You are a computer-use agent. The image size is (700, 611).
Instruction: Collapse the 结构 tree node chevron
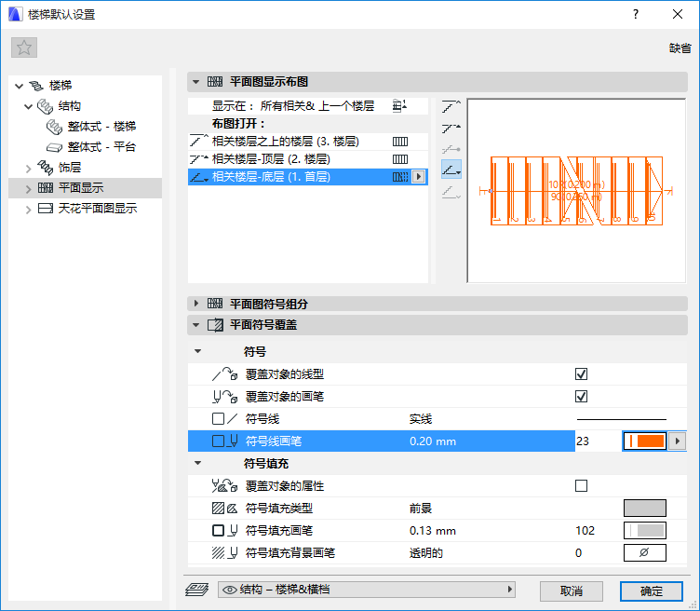click(x=28, y=106)
